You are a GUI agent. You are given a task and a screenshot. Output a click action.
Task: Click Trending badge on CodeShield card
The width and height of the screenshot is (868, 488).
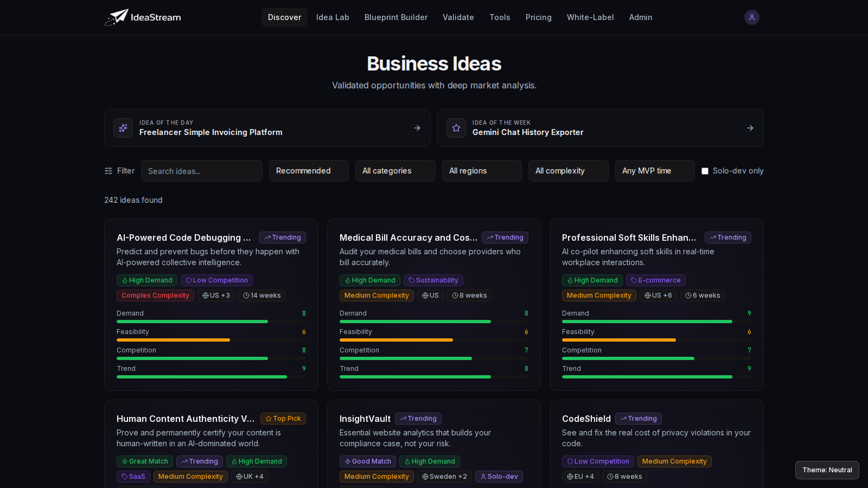pos(639,419)
